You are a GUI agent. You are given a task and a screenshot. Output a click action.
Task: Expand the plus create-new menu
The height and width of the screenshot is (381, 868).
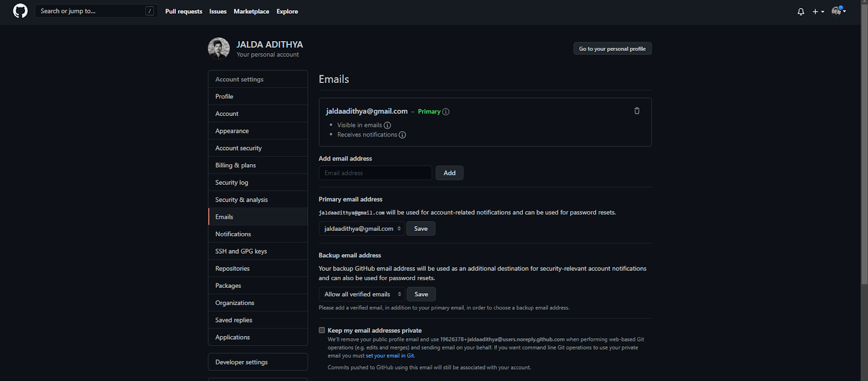(x=818, y=11)
